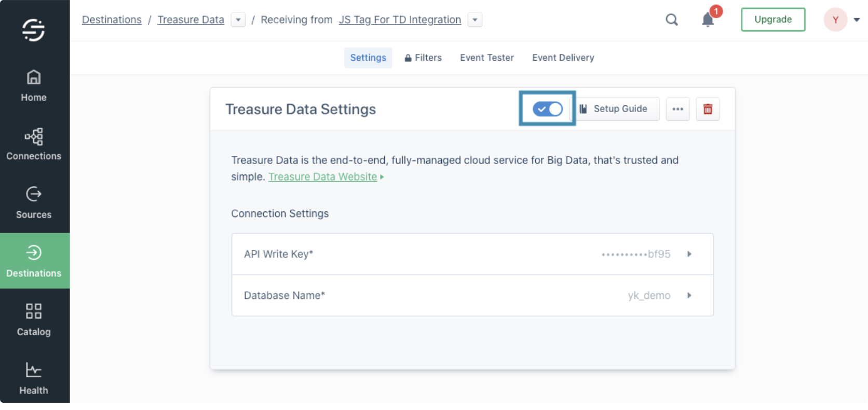
Task: Click the Upgrade button
Action: (773, 20)
